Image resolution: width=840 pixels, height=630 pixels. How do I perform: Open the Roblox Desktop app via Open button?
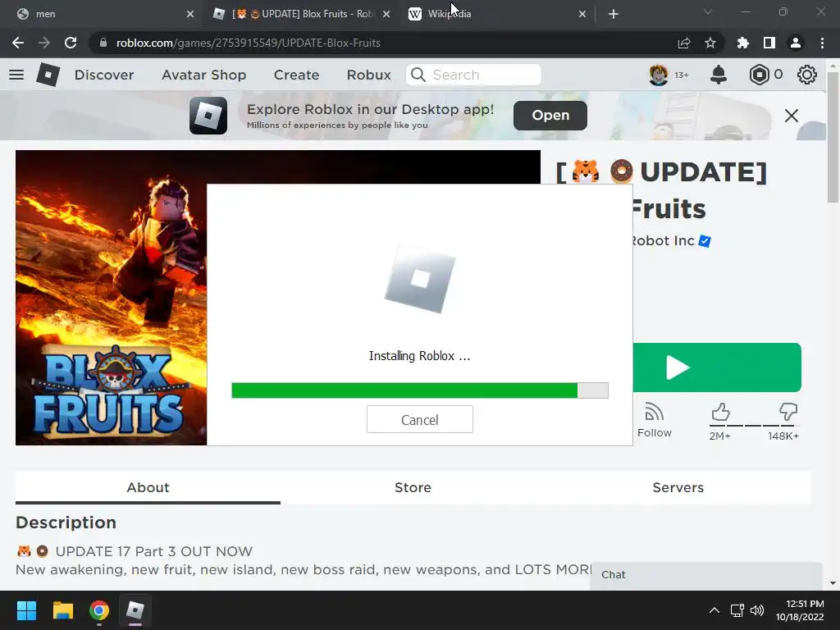point(550,115)
